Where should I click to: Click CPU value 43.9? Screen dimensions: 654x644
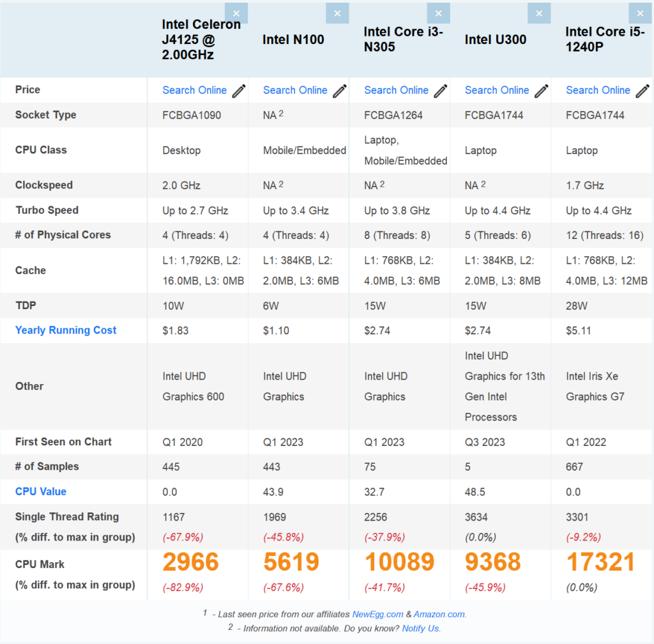(x=273, y=492)
